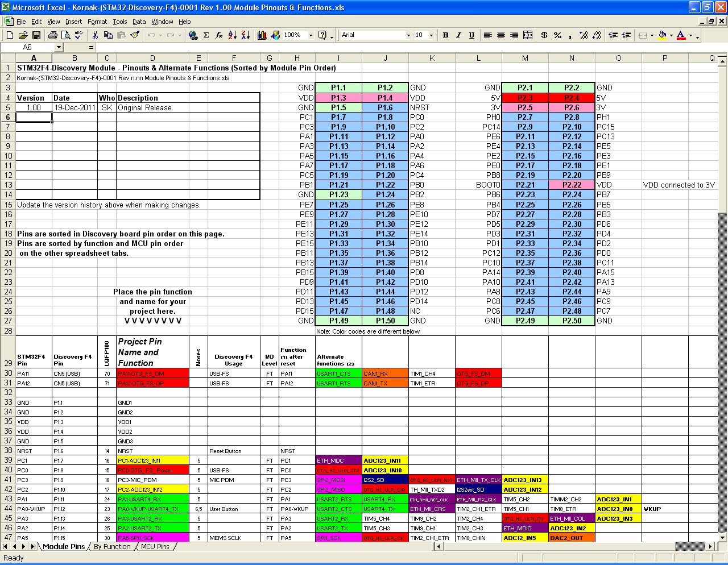Apply red Font Color letter A
Image resolution: width=728 pixels, height=565 pixels.
coord(681,35)
